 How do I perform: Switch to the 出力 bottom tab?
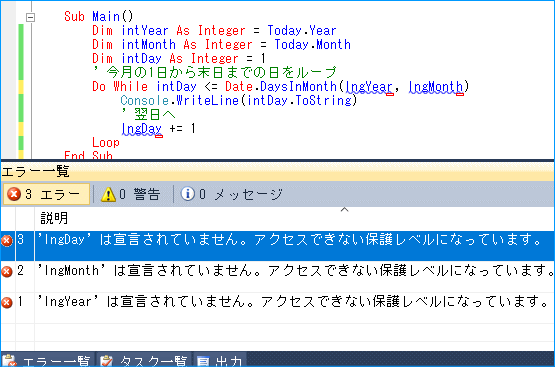219,360
